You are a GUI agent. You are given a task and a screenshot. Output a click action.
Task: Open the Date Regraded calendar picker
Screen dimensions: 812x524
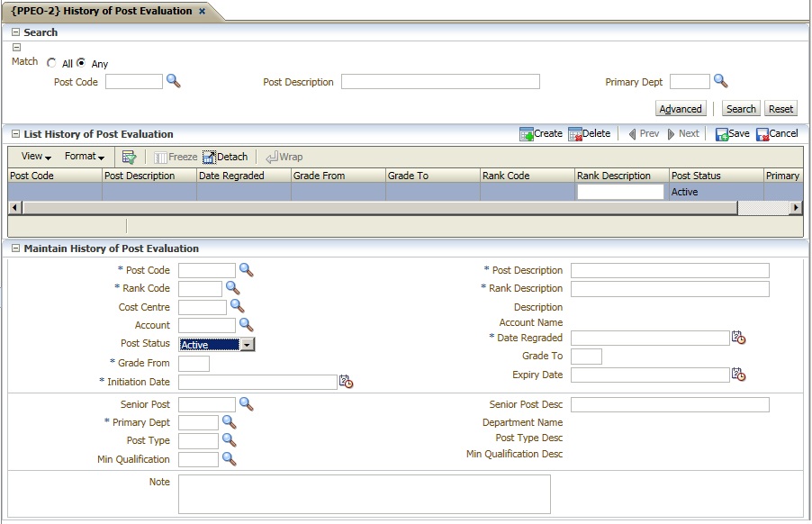click(739, 338)
